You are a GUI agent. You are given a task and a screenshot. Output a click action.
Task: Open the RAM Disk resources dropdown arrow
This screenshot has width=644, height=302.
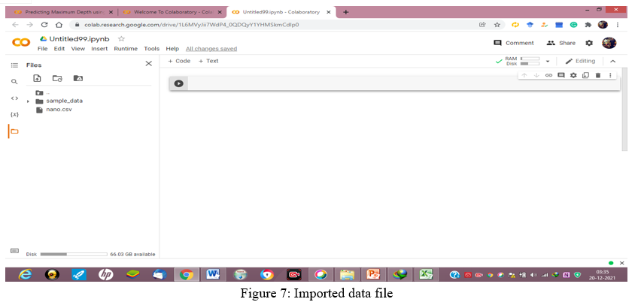click(548, 61)
